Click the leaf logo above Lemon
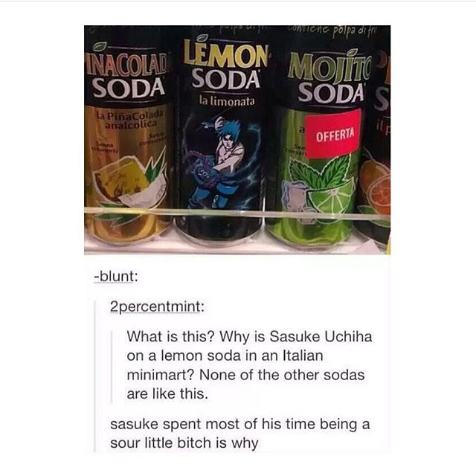The height and width of the screenshot is (476, 476). pos(202,38)
